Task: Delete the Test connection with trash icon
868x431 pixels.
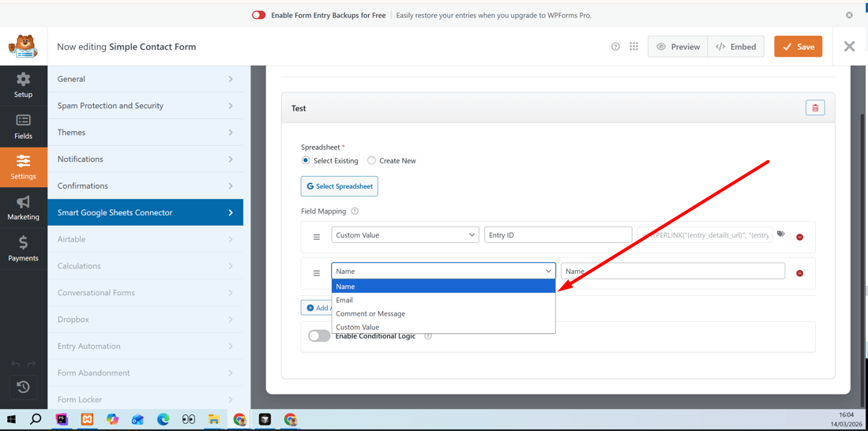Action: (x=815, y=108)
